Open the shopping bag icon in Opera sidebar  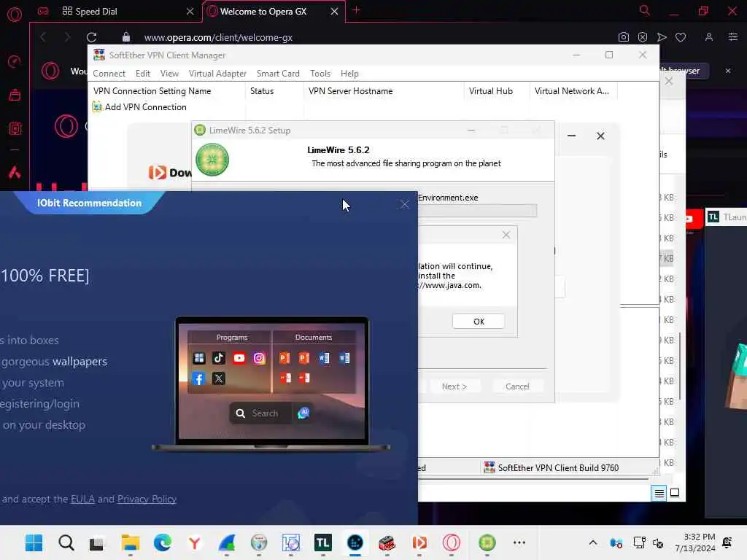click(x=15, y=95)
